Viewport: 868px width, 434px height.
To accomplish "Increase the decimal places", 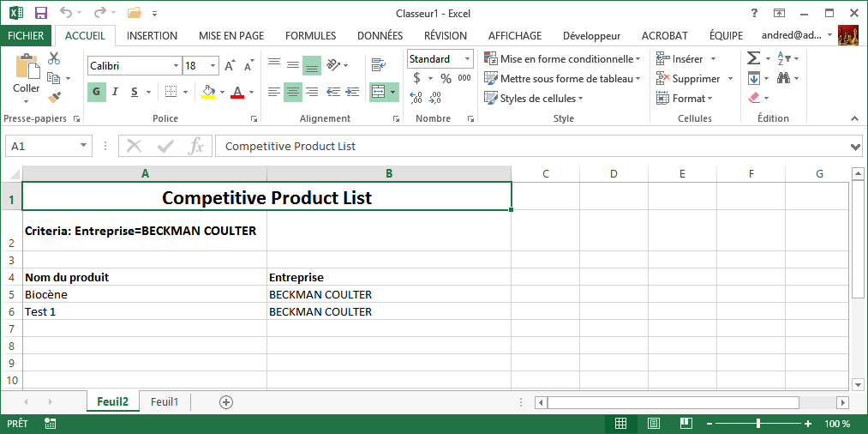I will pos(416,98).
